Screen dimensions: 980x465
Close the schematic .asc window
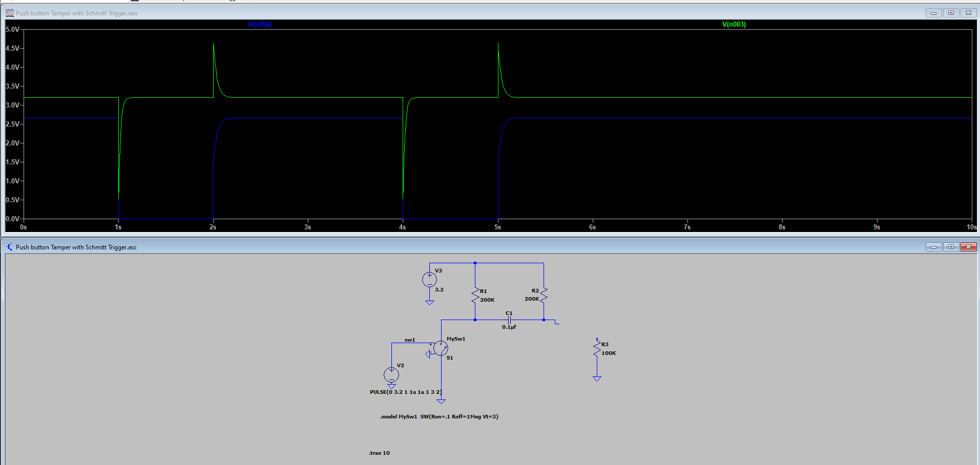pyautogui.click(x=968, y=247)
